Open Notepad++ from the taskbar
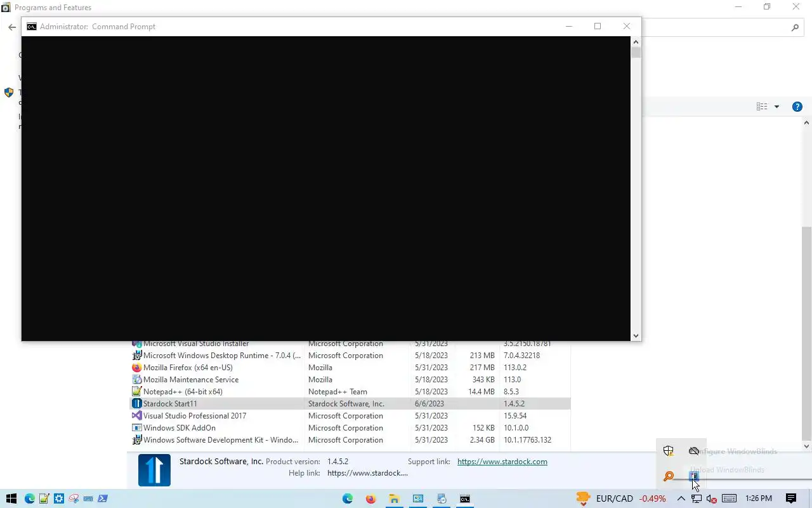 click(x=44, y=498)
